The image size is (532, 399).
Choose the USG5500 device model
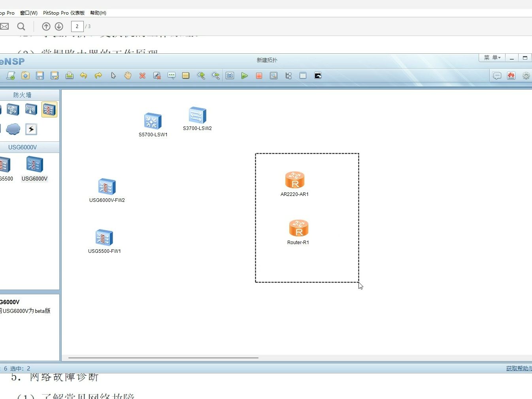pyautogui.click(x=6, y=169)
